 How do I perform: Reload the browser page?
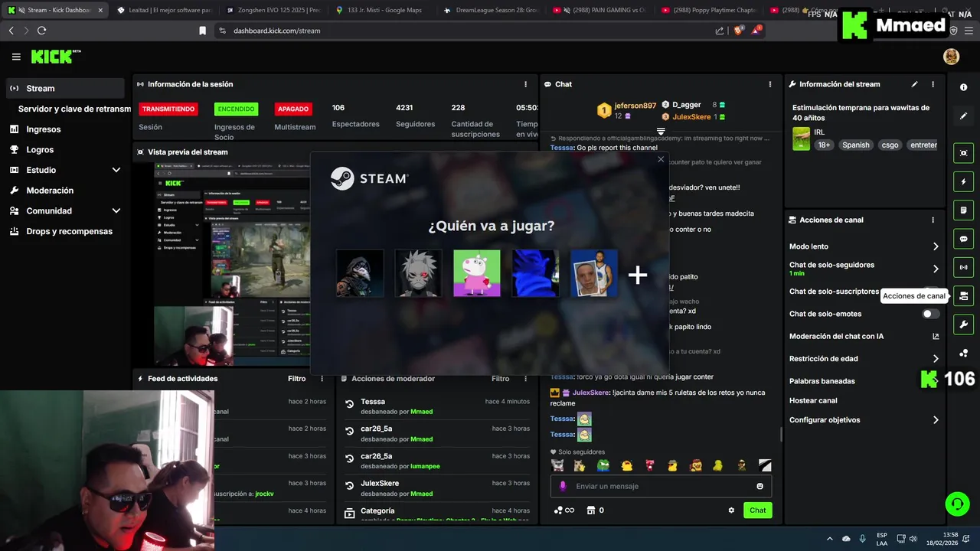tap(41, 31)
